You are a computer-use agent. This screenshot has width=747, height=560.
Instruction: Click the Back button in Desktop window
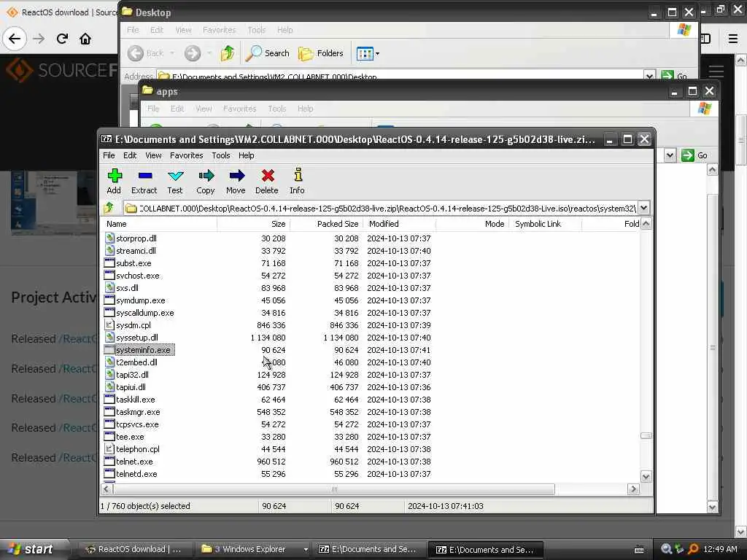[146, 53]
